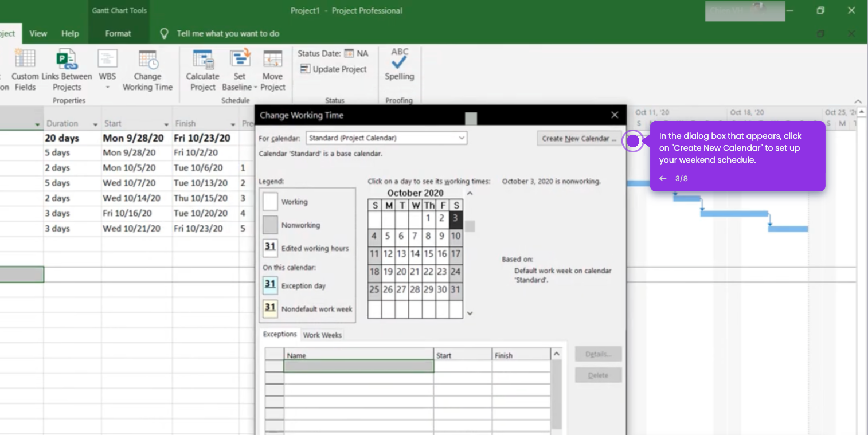Click the Details button
868x435 pixels.
click(598, 354)
